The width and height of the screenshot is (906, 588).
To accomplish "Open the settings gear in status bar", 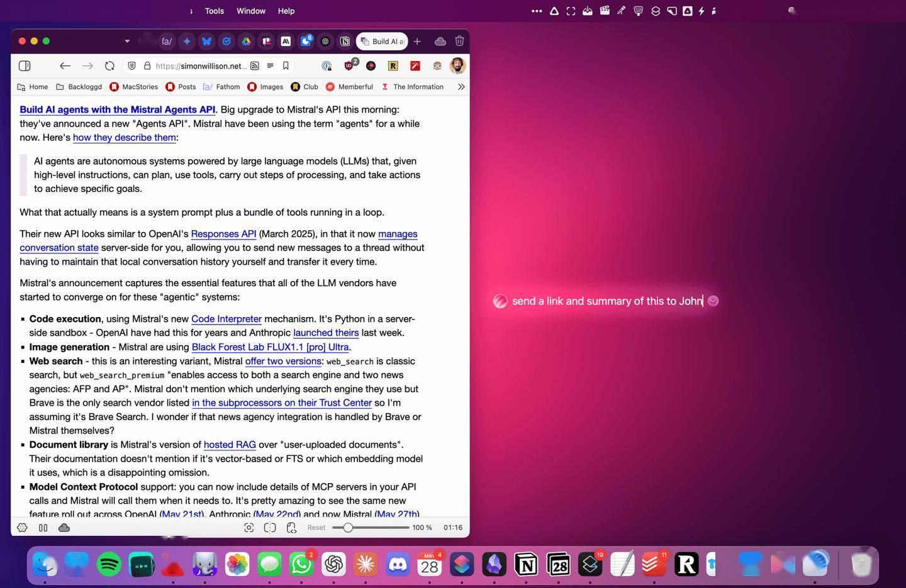I will tap(22, 528).
